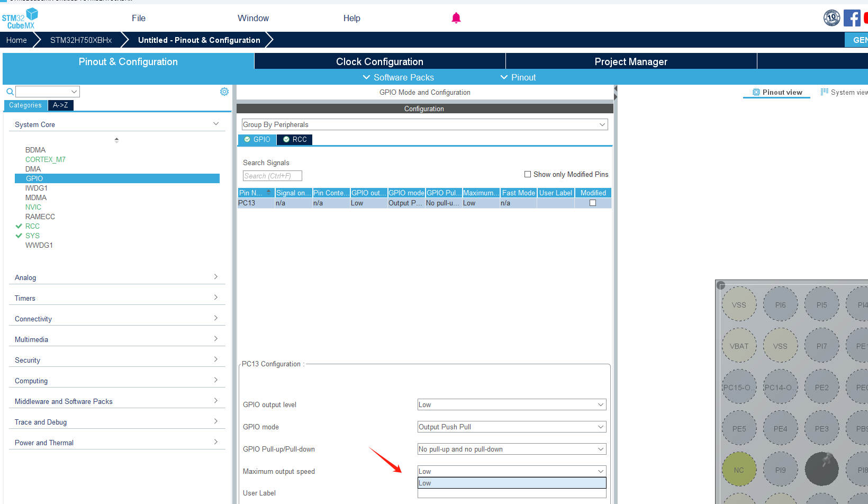868x504 pixels.
Task: Open the Group By Peripherals dropdown
Action: point(424,124)
